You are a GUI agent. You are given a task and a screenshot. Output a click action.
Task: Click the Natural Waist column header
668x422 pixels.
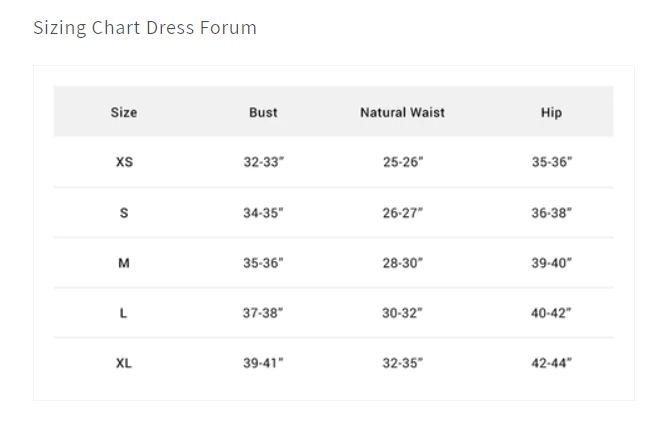(x=402, y=113)
